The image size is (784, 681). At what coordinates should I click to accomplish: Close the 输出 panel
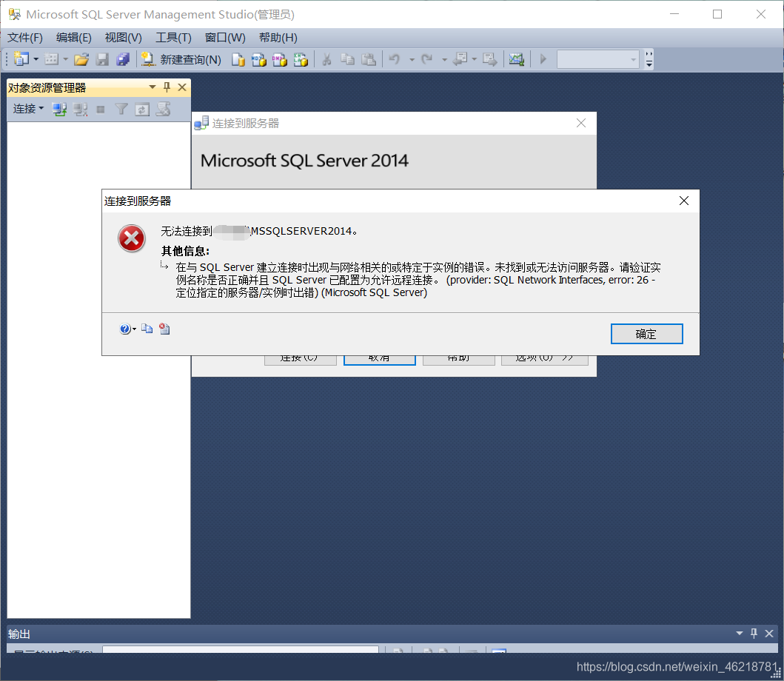click(x=769, y=634)
